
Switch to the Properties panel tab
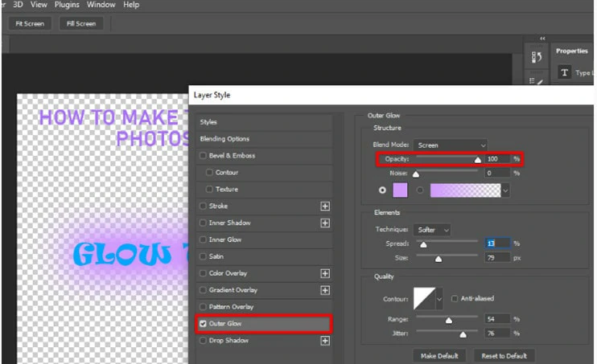[571, 51]
